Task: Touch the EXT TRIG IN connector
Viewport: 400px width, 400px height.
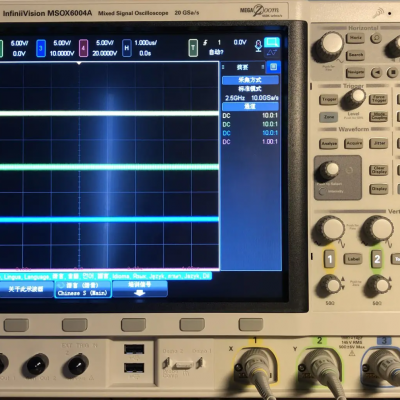Action: pos(79,365)
